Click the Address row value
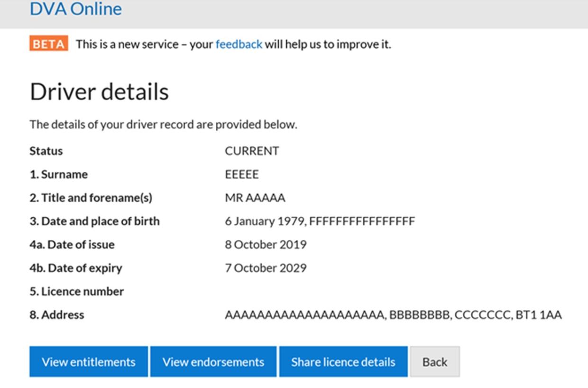Screen dimensions: 588x388 [393, 314]
